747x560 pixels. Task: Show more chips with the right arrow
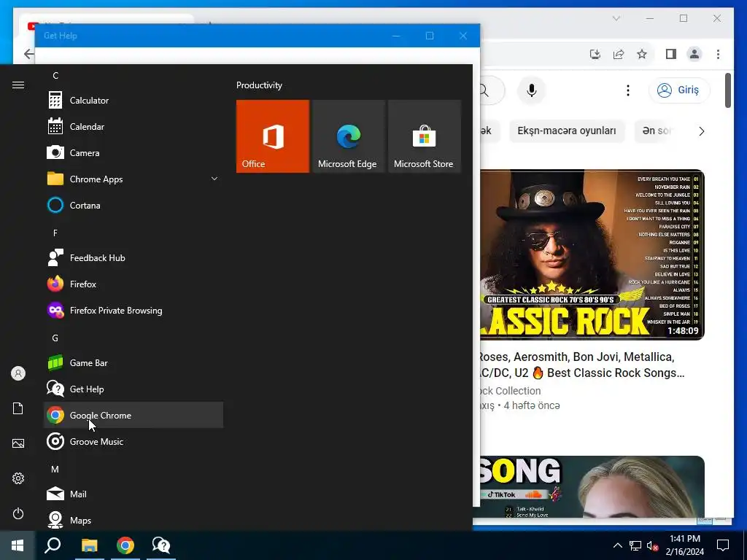[x=701, y=131]
